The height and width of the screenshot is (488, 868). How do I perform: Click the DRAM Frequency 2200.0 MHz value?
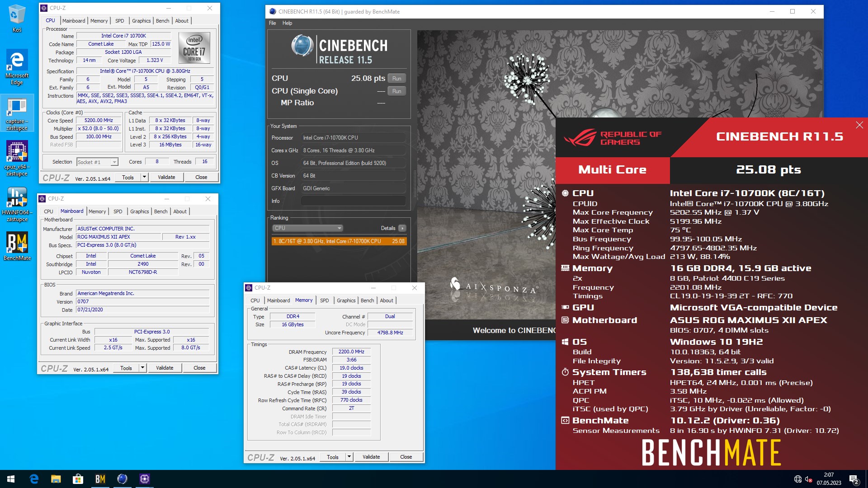pyautogui.click(x=351, y=352)
